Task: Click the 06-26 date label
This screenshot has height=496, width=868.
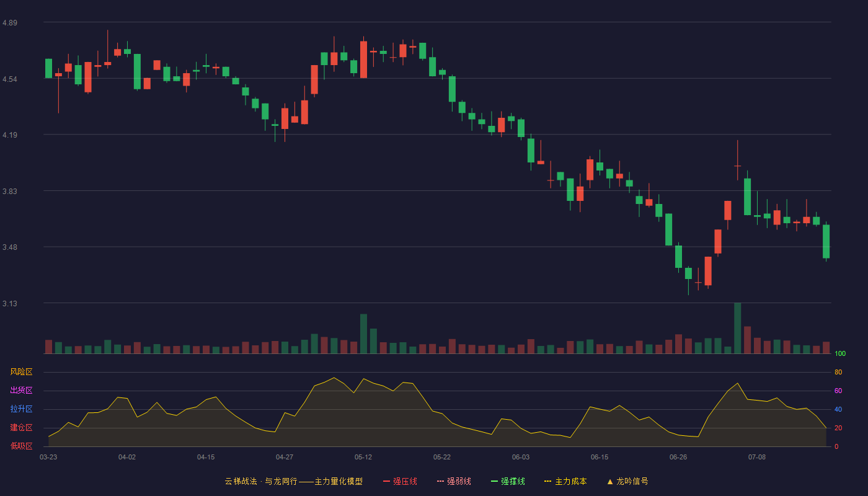Action: point(678,457)
